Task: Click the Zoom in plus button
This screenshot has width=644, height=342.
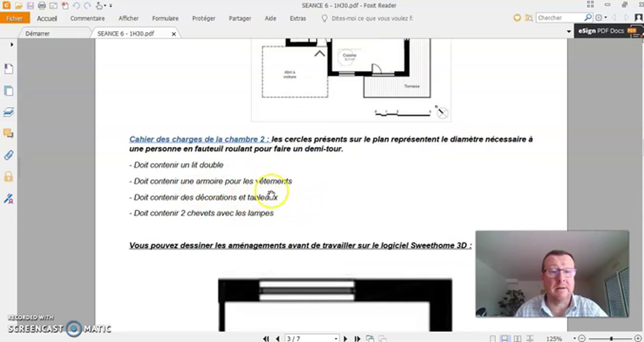Action: 638,339
